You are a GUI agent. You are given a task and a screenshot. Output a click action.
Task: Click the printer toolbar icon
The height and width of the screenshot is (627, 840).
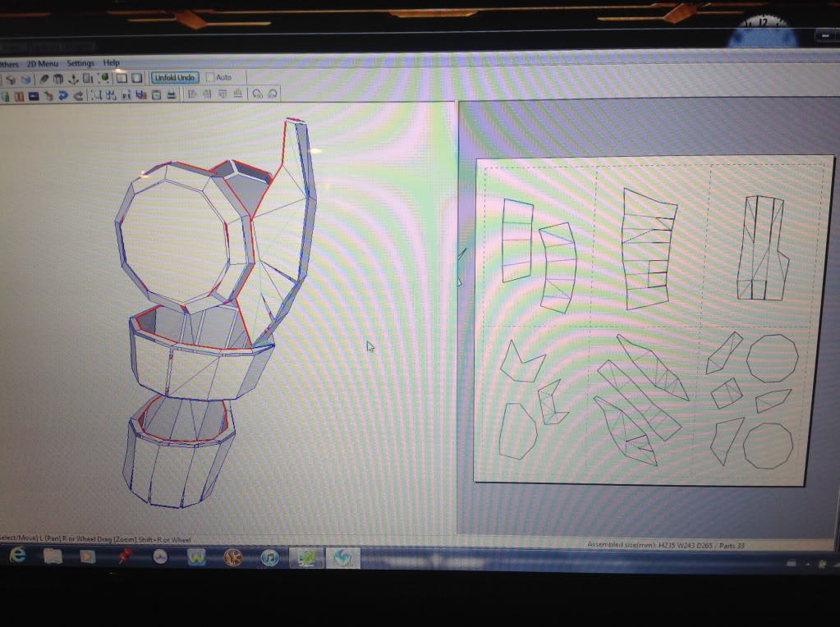click(172, 94)
